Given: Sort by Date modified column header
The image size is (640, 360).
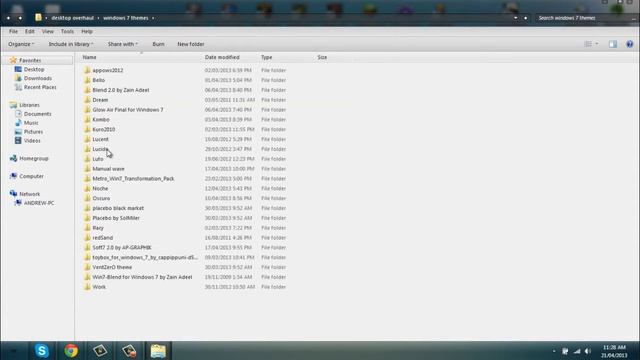Looking at the screenshot, I should [222, 58].
